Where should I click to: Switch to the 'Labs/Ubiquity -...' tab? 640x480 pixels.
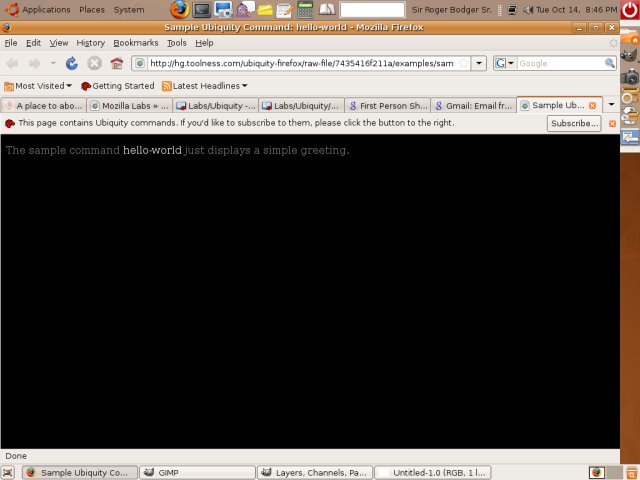point(216,106)
